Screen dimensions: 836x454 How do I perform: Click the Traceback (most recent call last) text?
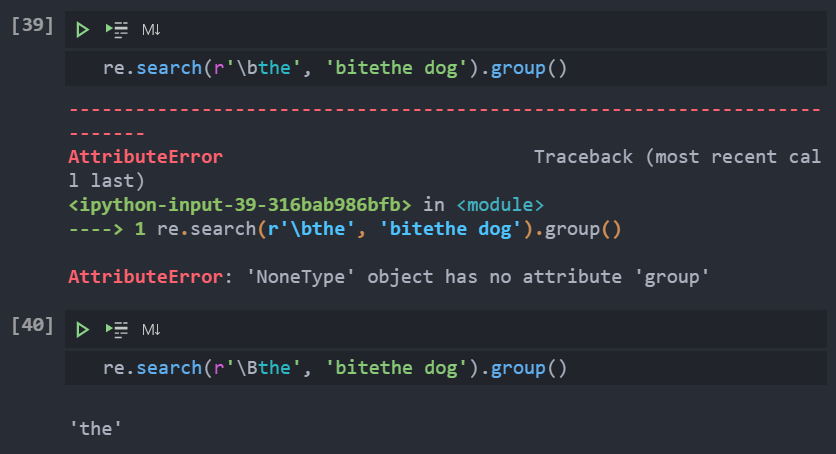pos(677,157)
